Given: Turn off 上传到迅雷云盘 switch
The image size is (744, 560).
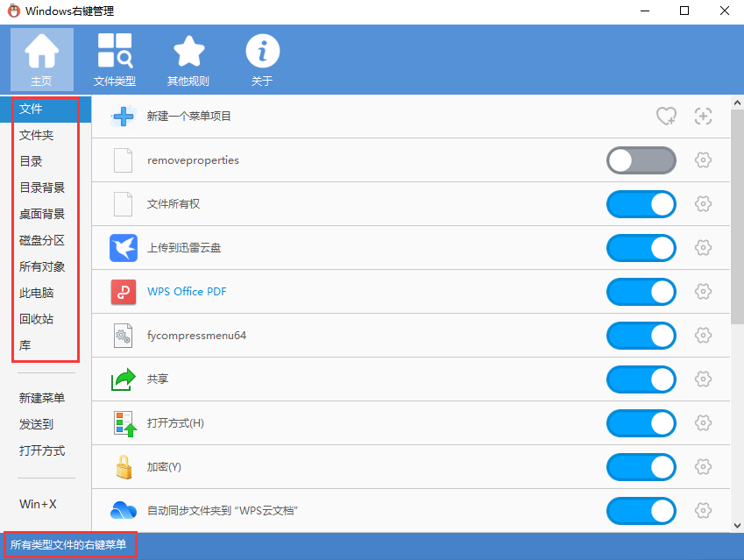Looking at the screenshot, I should click(641, 248).
